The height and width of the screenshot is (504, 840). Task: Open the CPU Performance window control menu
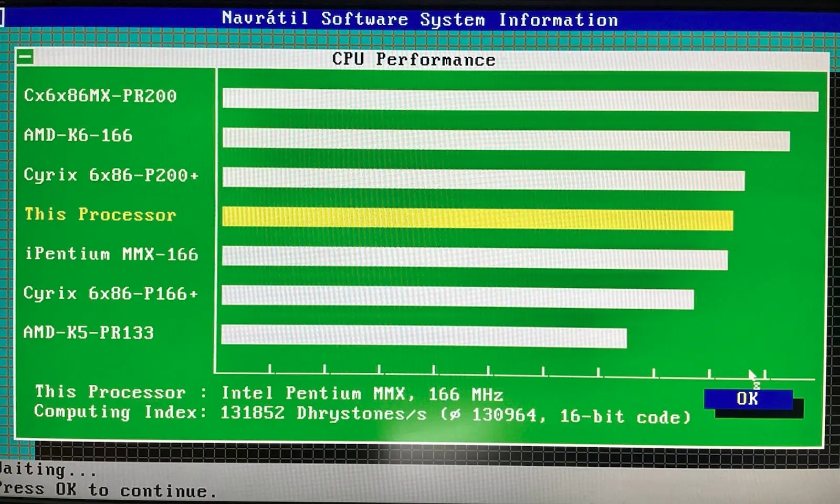pos(25,57)
